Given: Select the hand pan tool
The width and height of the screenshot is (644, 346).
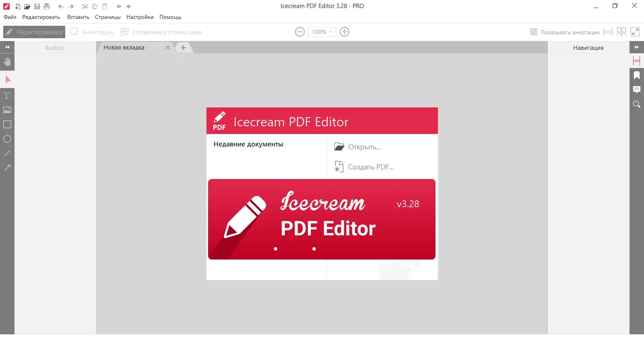Looking at the screenshot, I should (7, 62).
